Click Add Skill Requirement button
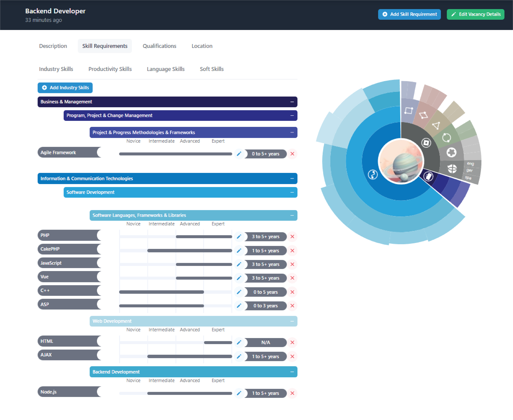The height and width of the screenshot is (420, 513). [409, 14]
